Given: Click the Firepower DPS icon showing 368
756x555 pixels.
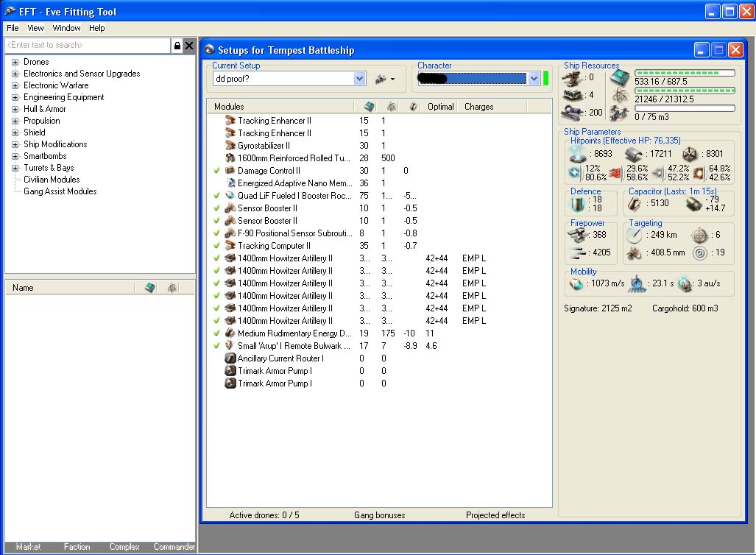Looking at the screenshot, I should pyautogui.click(x=578, y=235).
